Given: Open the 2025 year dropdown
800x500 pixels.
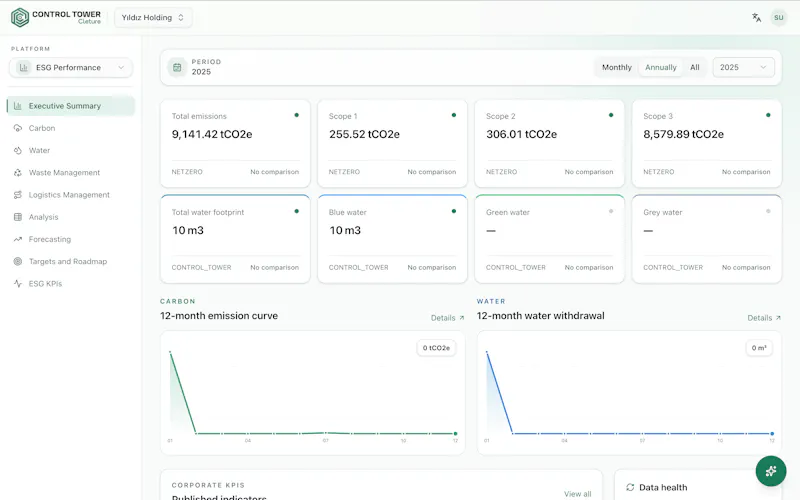Looking at the screenshot, I should 743,67.
